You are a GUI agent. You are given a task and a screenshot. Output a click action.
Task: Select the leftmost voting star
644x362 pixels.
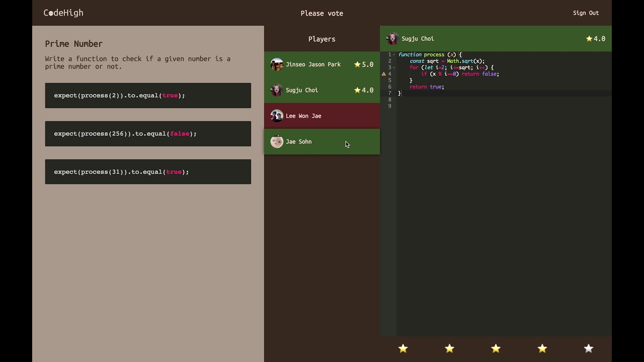coord(403,348)
